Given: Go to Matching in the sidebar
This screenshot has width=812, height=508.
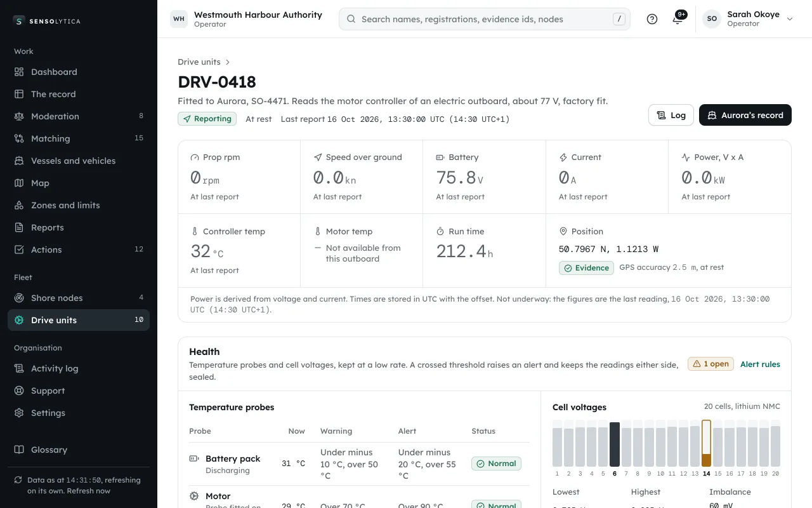Looking at the screenshot, I should click(79, 138).
